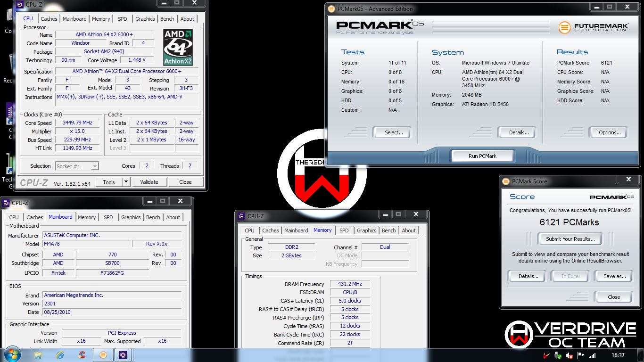Click the Southbridge value SB700
The image size is (644, 362).
(x=112, y=263)
